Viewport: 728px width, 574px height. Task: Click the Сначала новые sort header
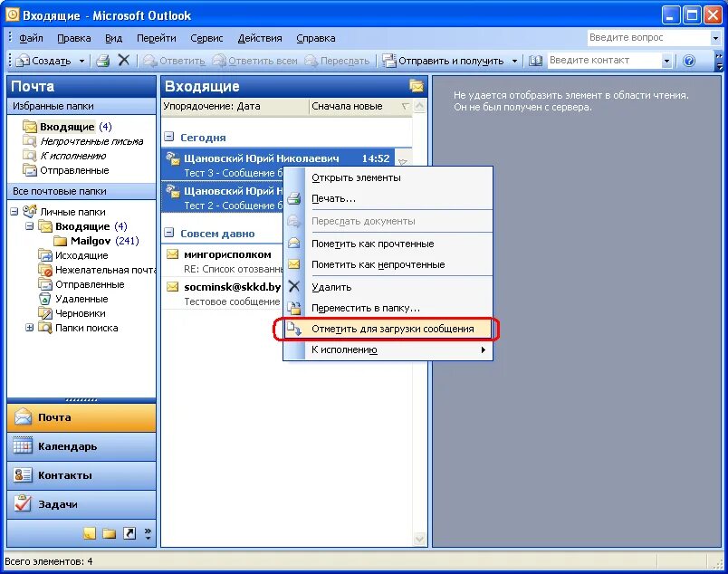pos(360,106)
